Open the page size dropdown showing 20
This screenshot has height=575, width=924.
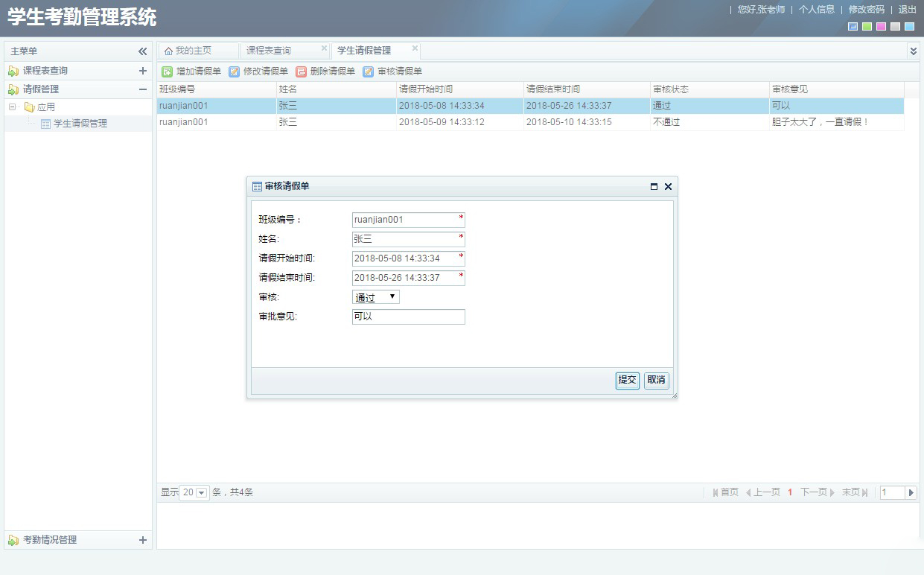point(201,493)
